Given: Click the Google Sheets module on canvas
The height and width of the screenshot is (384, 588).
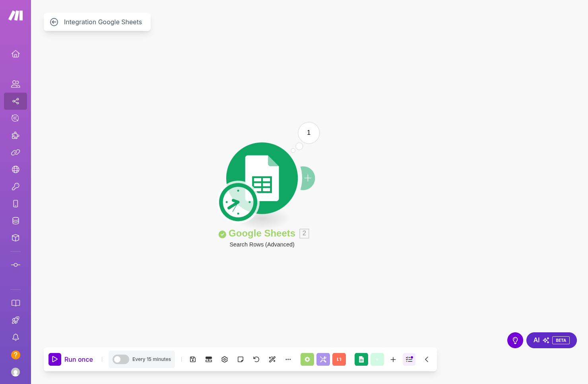Looking at the screenshot, I should pos(262,178).
